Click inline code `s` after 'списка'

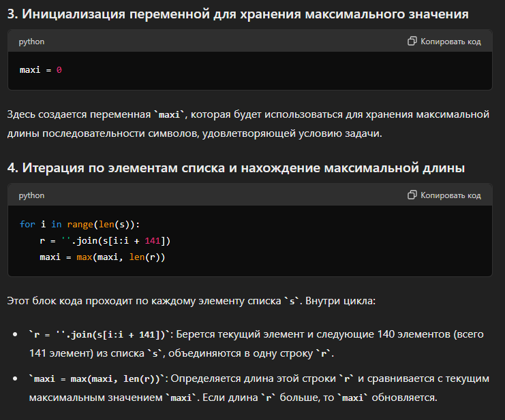pos(292,301)
